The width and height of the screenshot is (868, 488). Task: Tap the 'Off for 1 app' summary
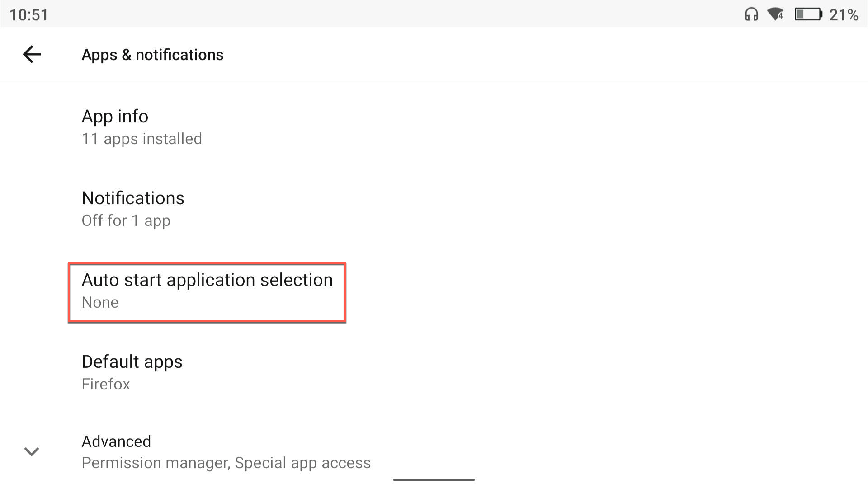click(x=126, y=221)
